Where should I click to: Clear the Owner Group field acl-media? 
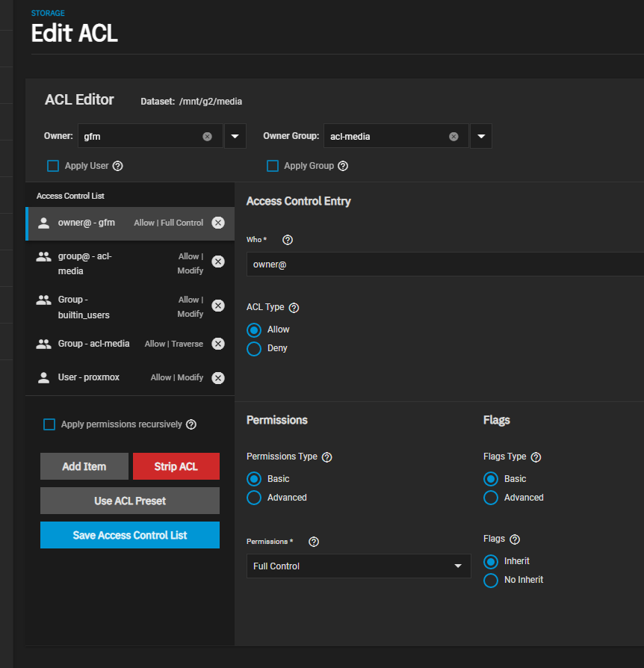[x=453, y=136]
